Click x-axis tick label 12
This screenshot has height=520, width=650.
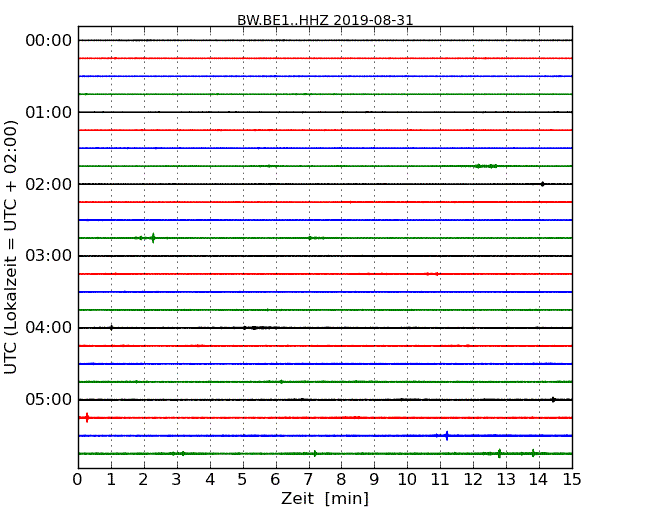pyautogui.click(x=473, y=480)
